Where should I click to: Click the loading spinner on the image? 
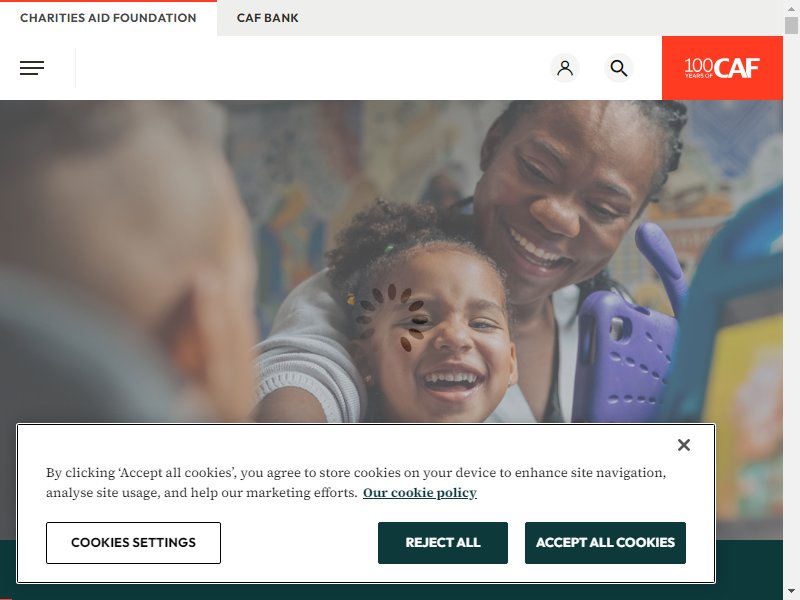tap(390, 316)
